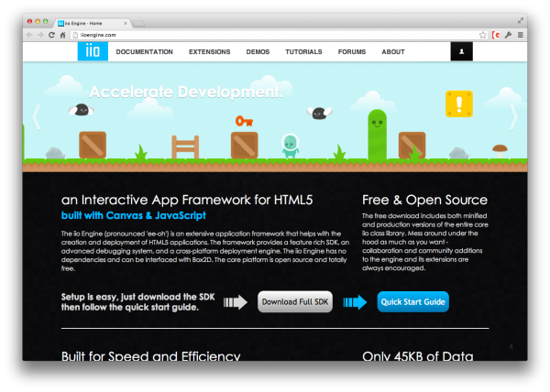Image resolution: width=550 pixels, height=392 pixels.
Task: Bookmark the page with the star icon
Action: pos(483,35)
